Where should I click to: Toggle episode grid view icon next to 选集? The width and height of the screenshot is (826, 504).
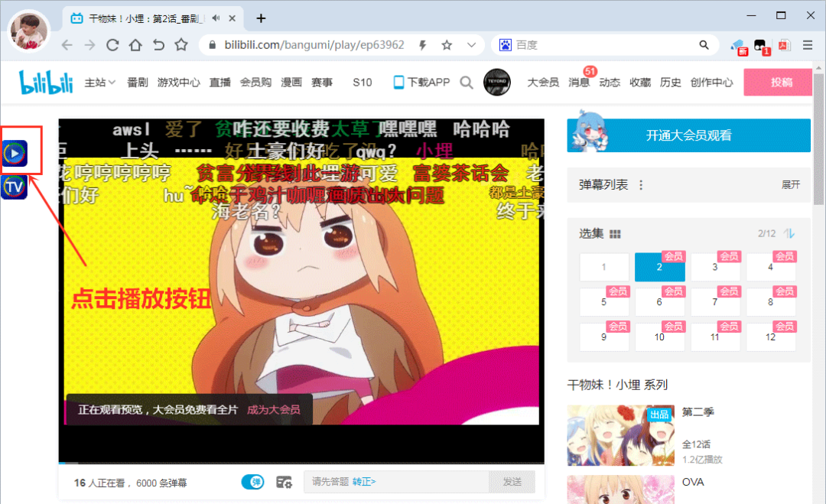615,234
